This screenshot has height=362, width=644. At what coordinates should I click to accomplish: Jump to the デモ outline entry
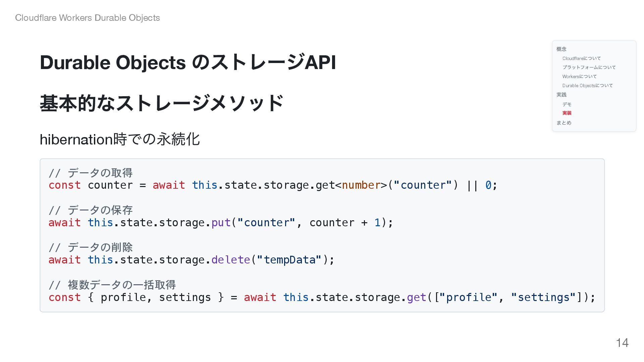click(x=567, y=104)
